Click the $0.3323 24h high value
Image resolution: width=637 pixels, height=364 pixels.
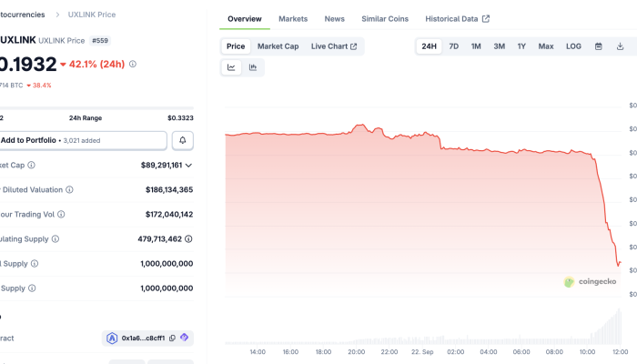pyautogui.click(x=180, y=118)
